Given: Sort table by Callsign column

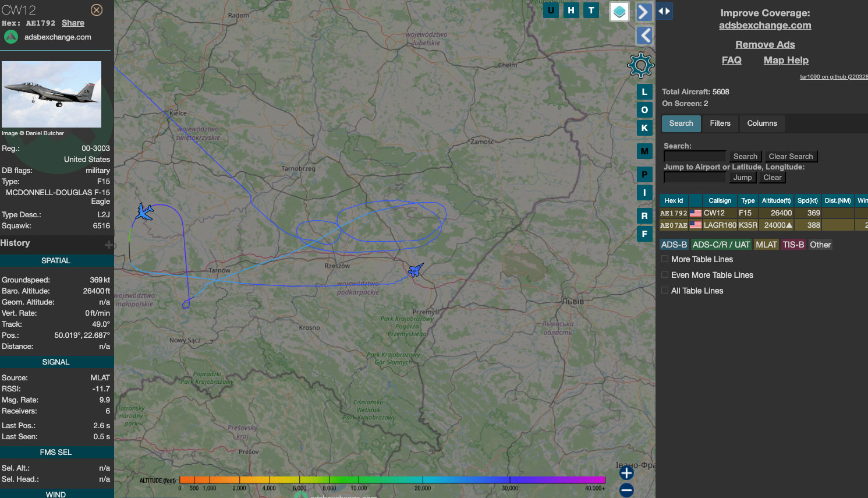Looking at the screenshot, I should tap(720, 200).
